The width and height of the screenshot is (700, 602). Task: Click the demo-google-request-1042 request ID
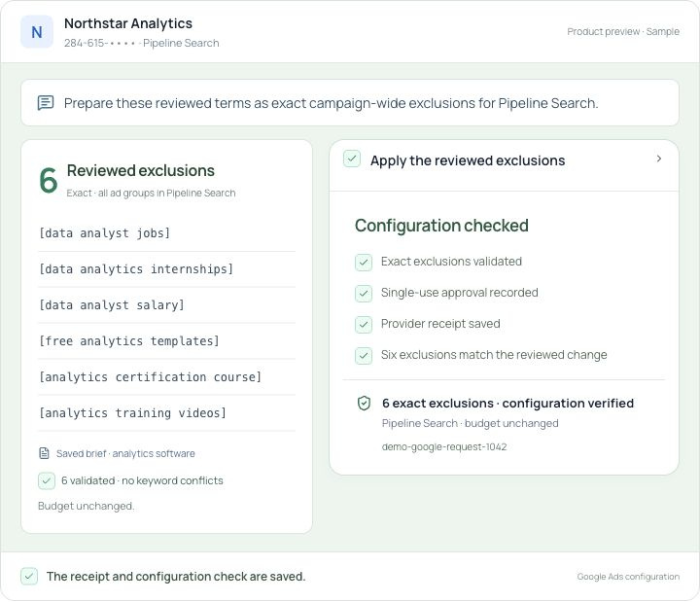(x=444, y=447)
